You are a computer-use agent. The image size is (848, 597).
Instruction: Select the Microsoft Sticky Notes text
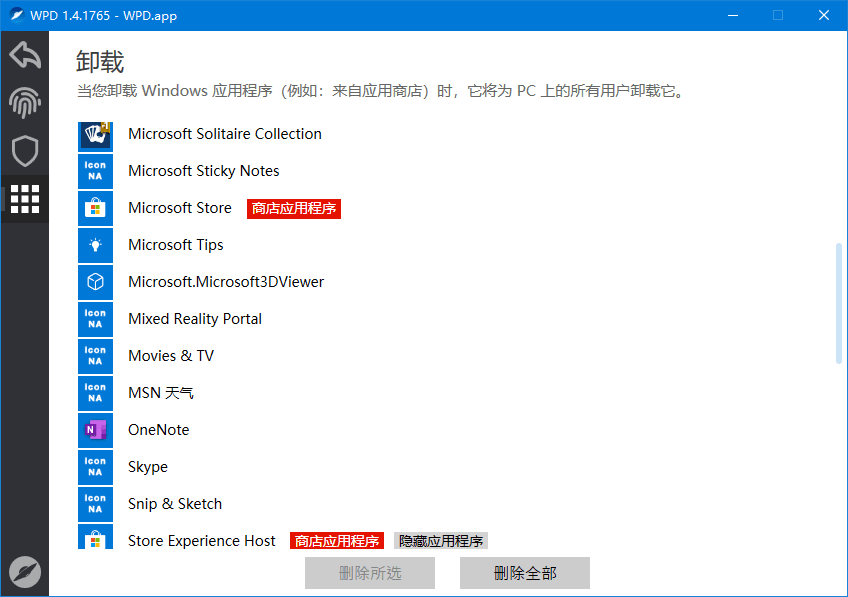(203, 171)
